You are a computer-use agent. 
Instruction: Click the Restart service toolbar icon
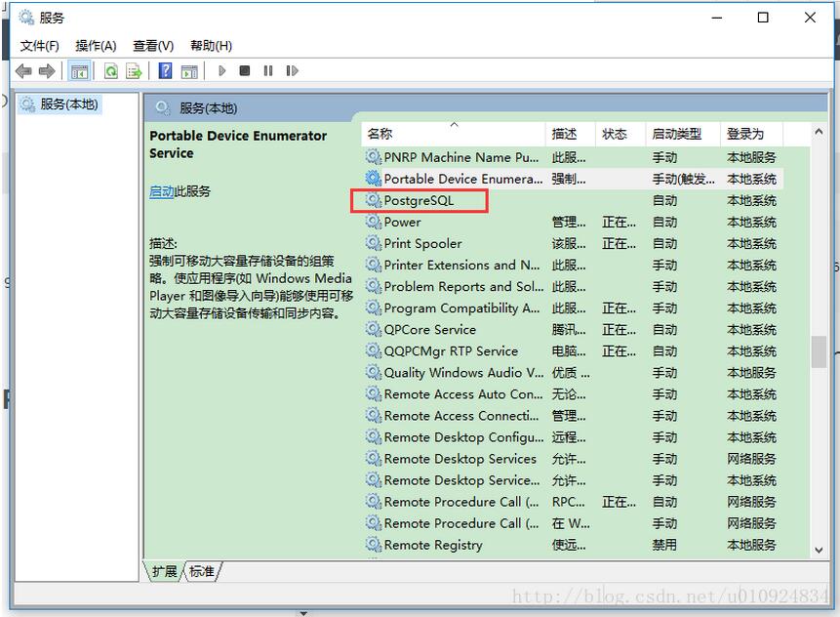point(292,71)
